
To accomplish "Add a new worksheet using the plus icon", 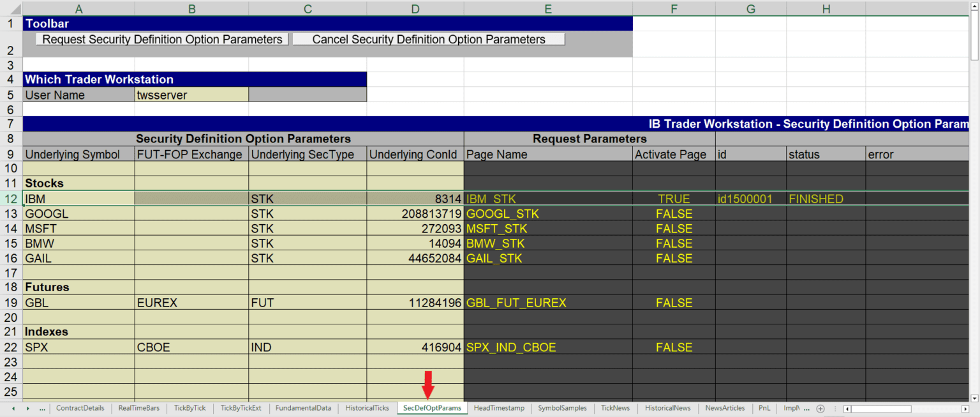I will tap(820, 408).
